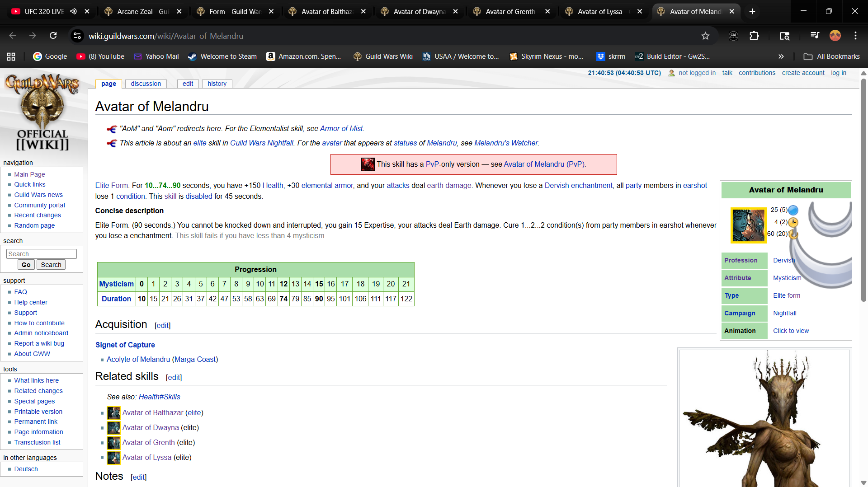The image size is (868, 487).
Task: Open the Welcome to Steam bookmark
Action: coord(222,56)
